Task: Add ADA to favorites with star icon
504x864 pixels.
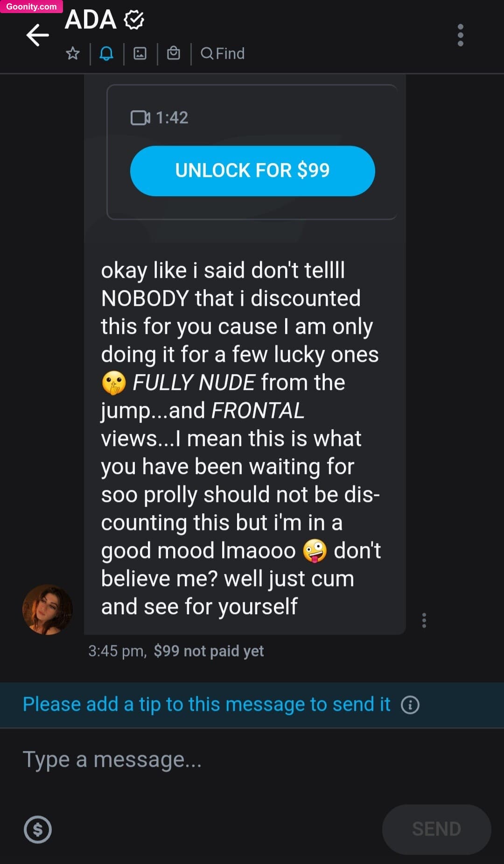Action: pyautogui.click(x=73, y=53)
